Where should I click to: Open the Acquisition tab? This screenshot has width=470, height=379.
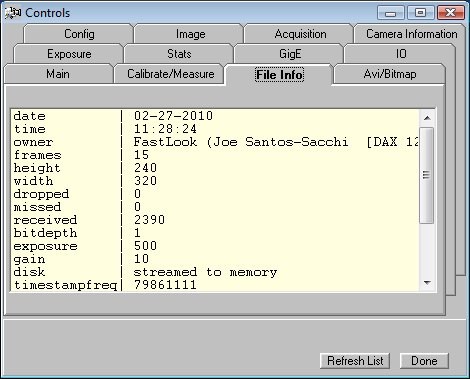pos(300,34)
